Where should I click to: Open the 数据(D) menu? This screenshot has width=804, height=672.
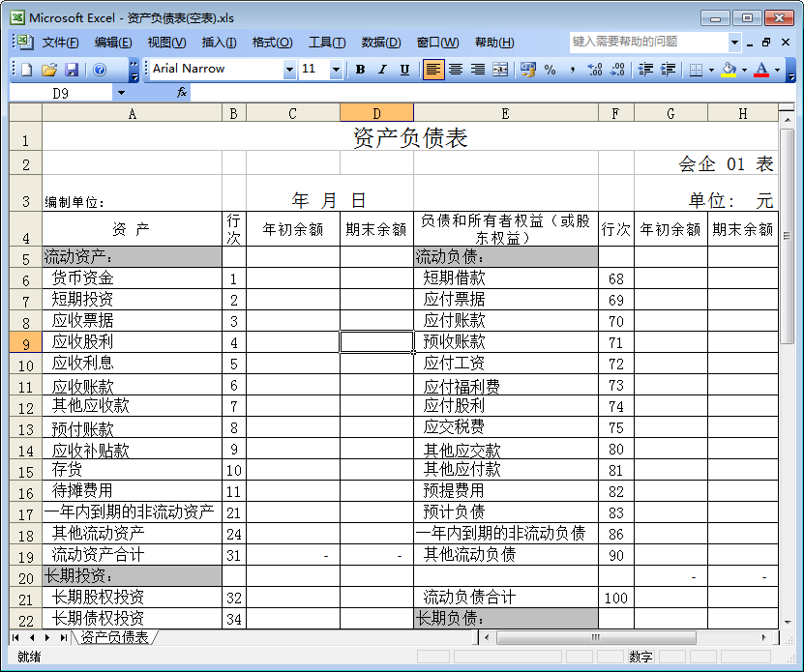point(381,43)
